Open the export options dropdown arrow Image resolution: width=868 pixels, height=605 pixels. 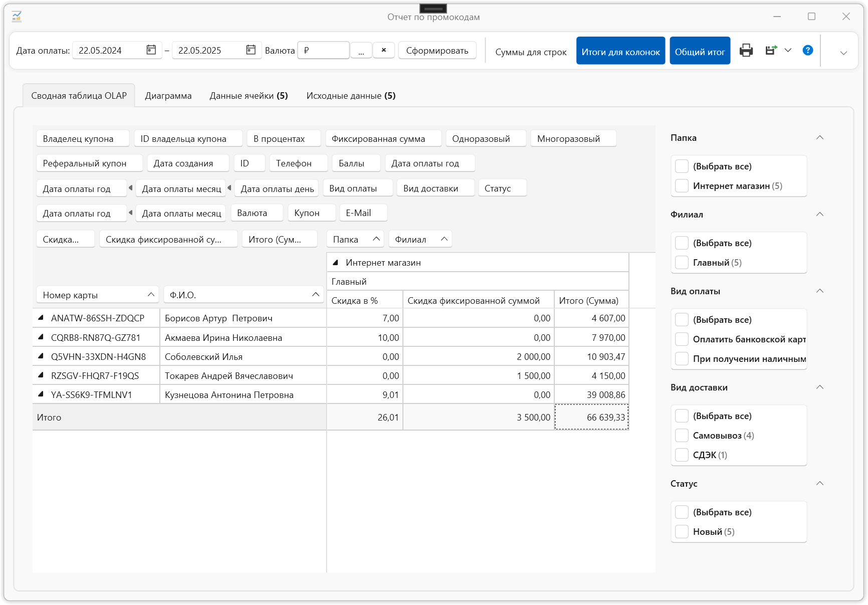pos(788,50)
